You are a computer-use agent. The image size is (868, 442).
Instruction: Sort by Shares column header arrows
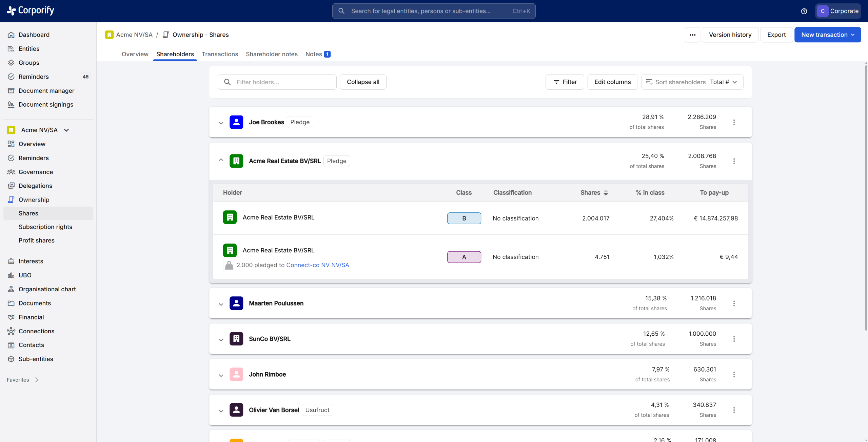(606, 193)
